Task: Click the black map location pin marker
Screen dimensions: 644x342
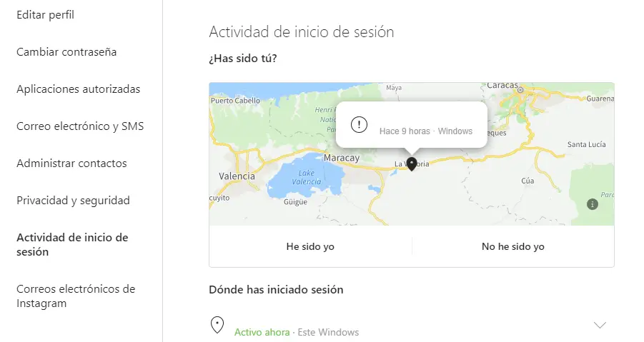Action: (412, 164)
